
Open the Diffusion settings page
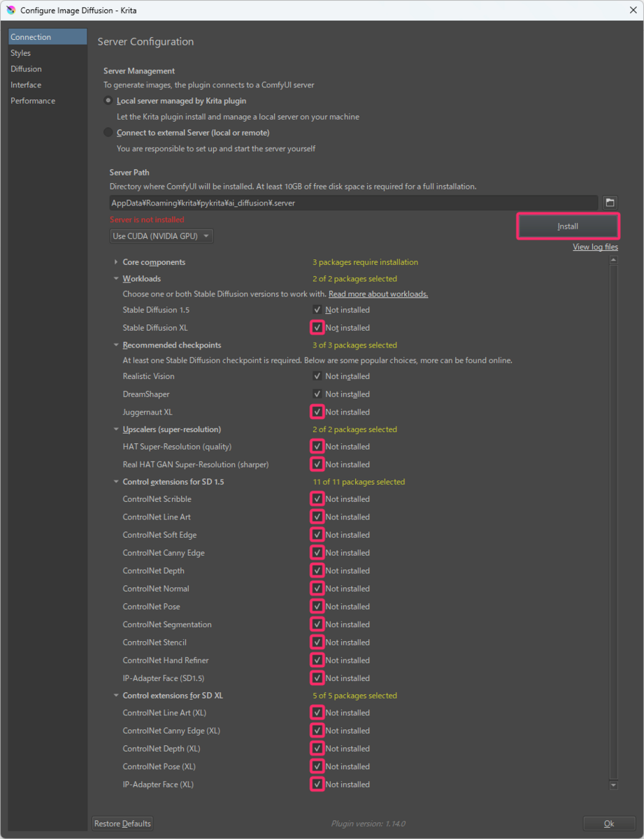coord(48,69)
